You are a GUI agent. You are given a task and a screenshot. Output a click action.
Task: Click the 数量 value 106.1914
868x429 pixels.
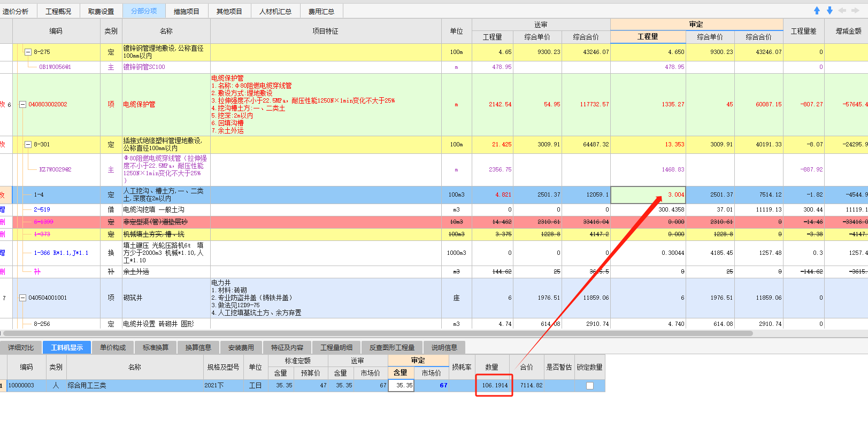click(495, 386)
